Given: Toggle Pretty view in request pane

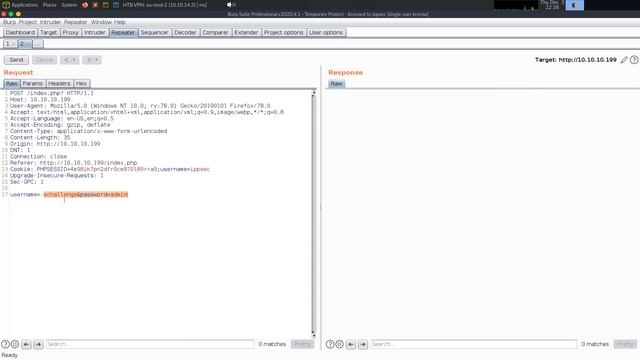Looking at the screenshot, I should click(x=302, y=344).
